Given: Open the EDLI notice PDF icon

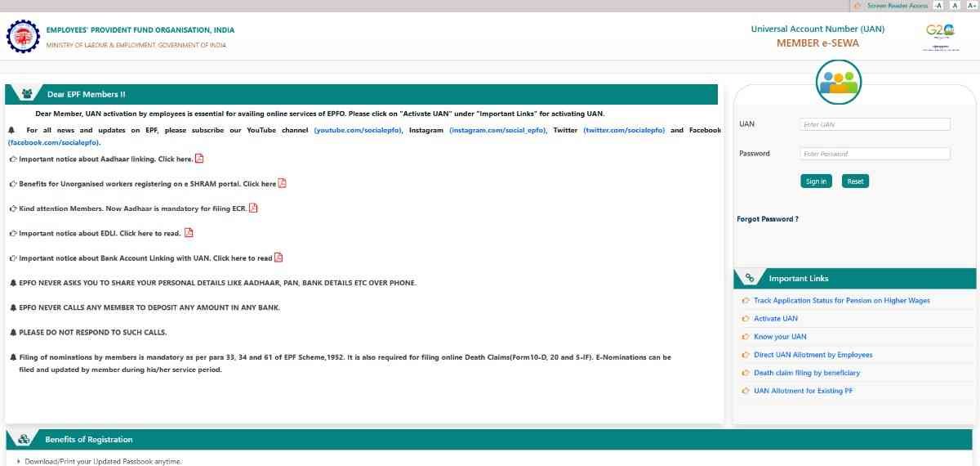Looking at the screenshot, I should click(x=189, y=233).
